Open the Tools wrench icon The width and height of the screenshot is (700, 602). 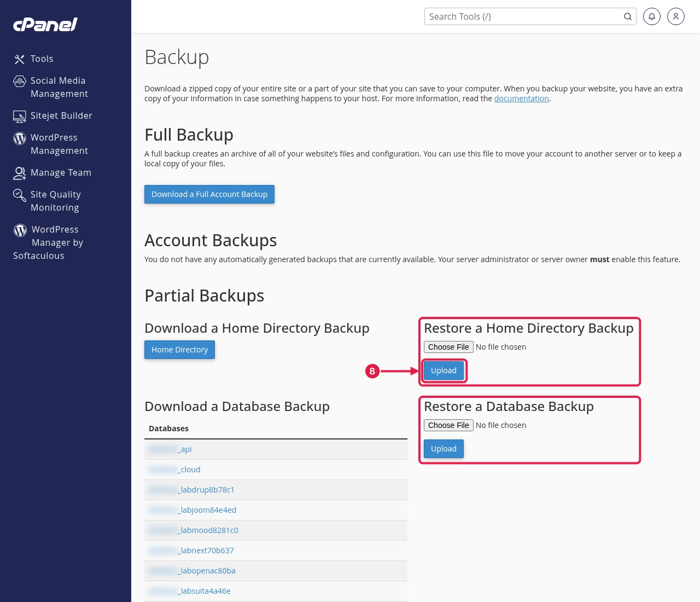[20, 59]
